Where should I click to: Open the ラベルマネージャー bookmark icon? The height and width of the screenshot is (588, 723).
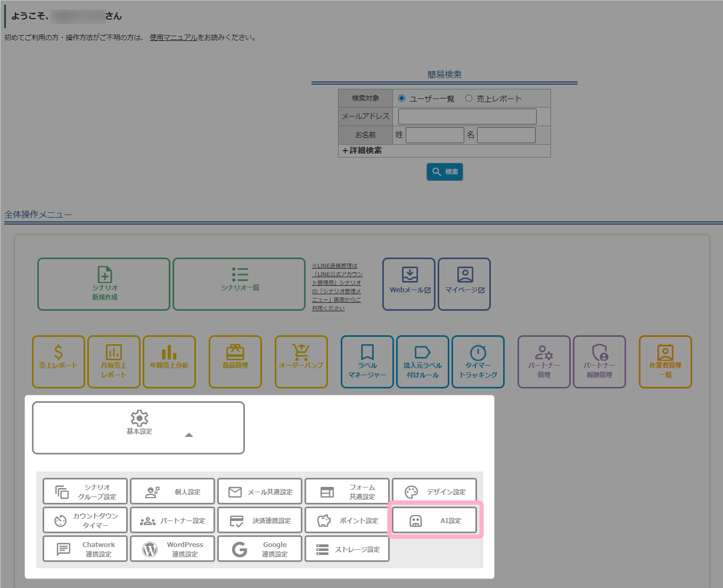[x=367, y=352]
